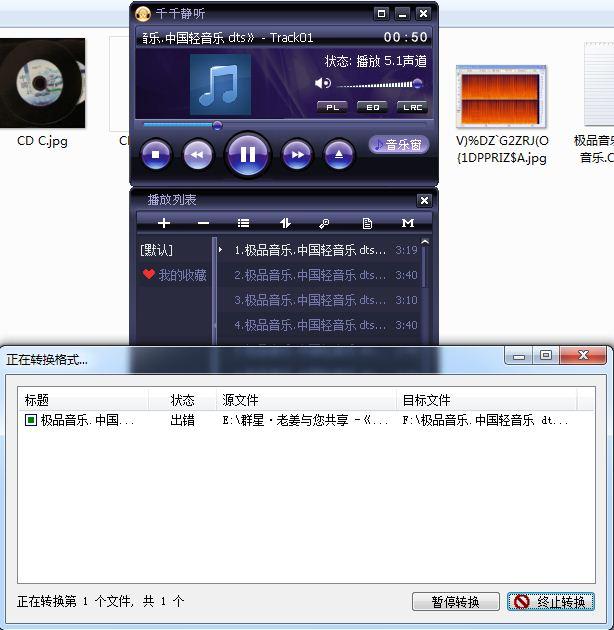Click the scrolling track title display

227,37
